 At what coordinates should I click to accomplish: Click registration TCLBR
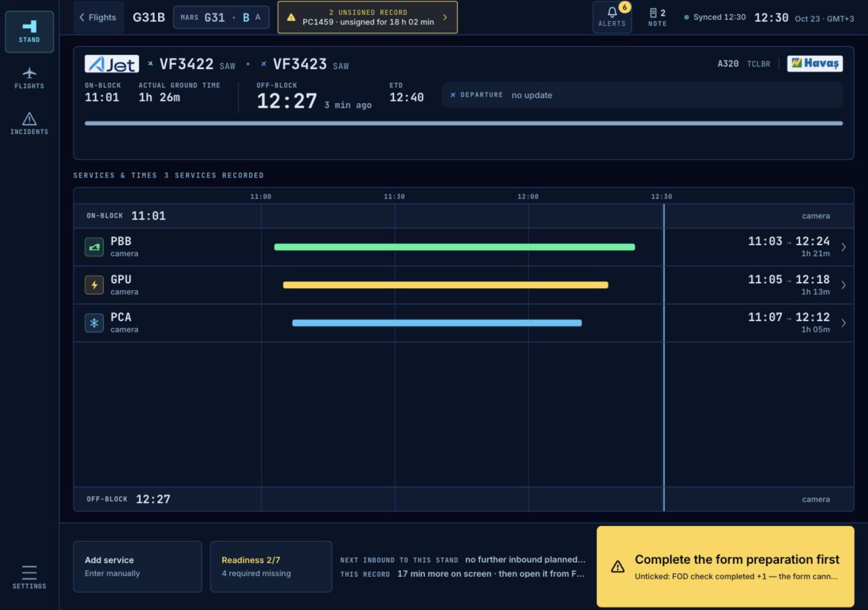759,64
